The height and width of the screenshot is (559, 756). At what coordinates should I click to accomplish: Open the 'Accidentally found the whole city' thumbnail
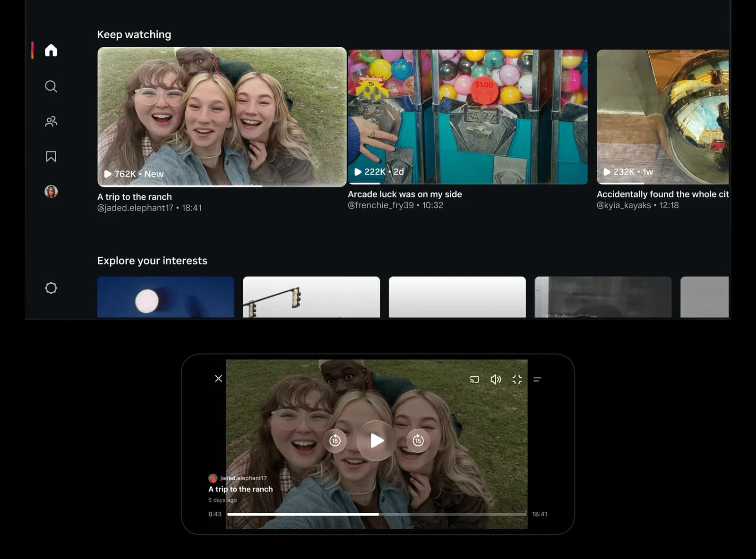point(662,117)
